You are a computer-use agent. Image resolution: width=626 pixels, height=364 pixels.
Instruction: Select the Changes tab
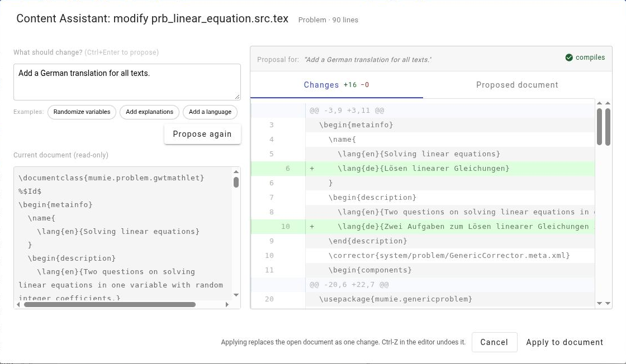click(x=336, y=85)
